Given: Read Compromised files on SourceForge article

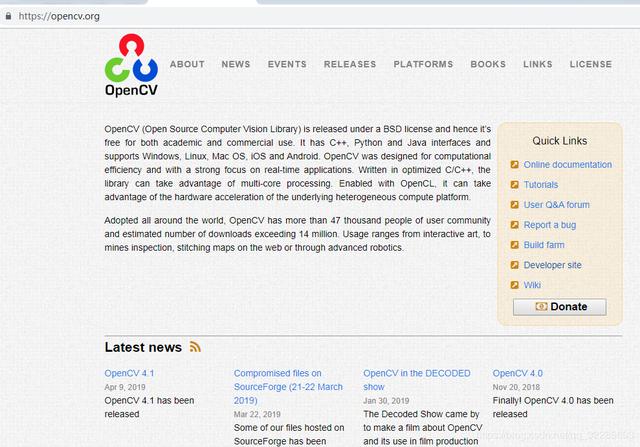Looking at the screenshot, I should pyautogui.click(x=288, y=387).
